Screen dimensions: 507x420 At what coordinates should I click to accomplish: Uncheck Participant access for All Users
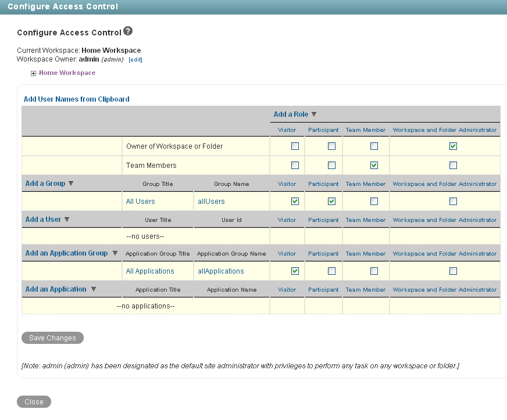(x=331, y=201)
